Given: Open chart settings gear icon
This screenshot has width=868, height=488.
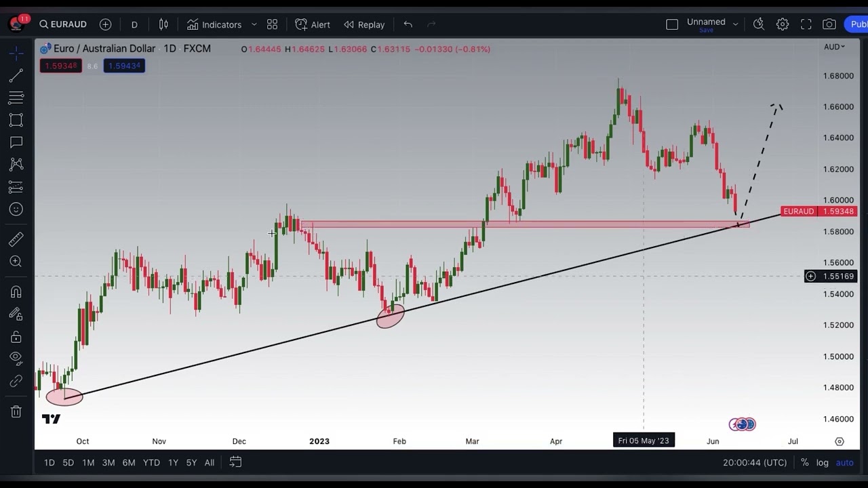Looking at the screenshot, I should [x=783, y=24].
